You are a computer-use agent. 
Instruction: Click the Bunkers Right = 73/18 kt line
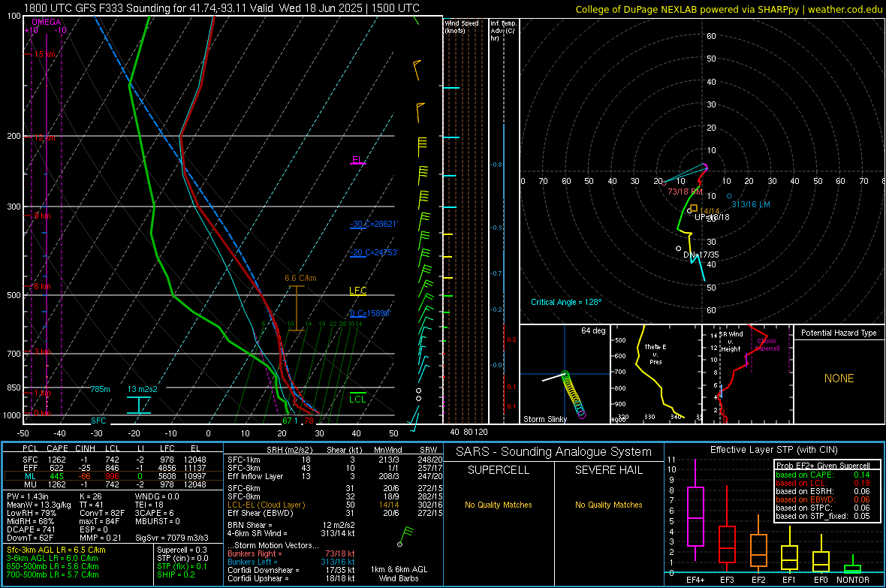click(291, 554)
